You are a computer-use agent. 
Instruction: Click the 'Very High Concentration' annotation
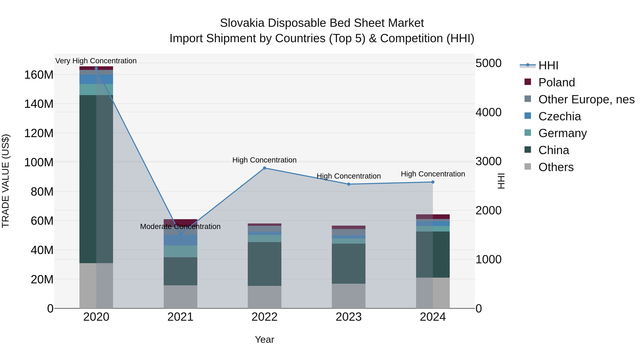click(x=96, y=61)
